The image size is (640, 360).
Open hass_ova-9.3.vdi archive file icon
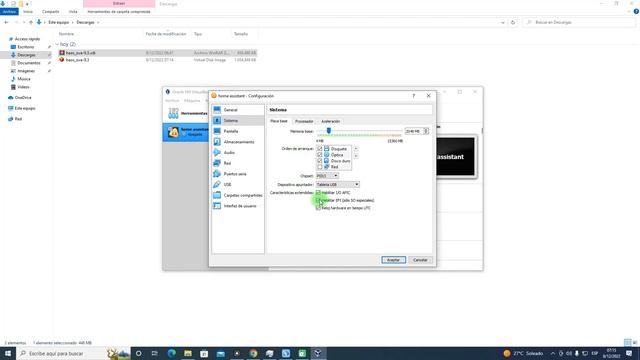62,53
